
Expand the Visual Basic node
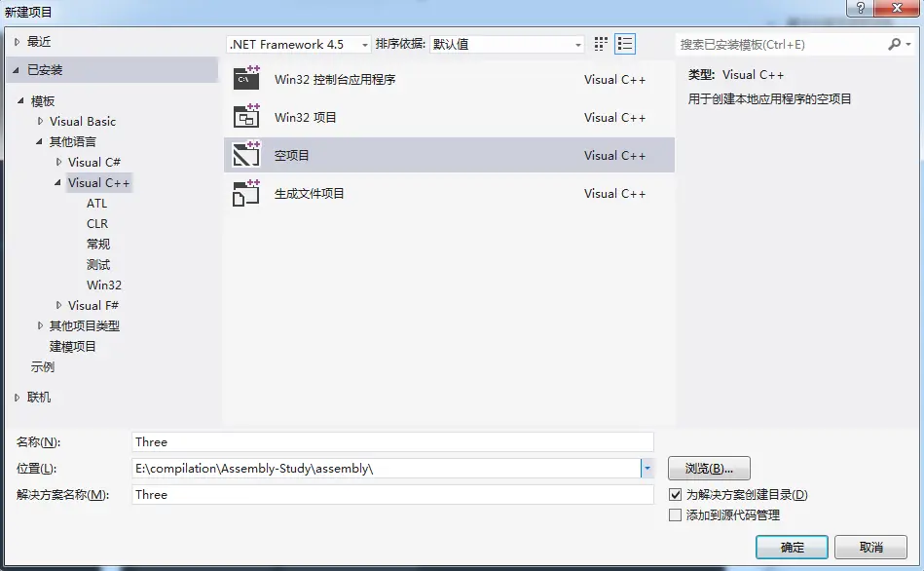pyautogui.click(x=40, y=121)
